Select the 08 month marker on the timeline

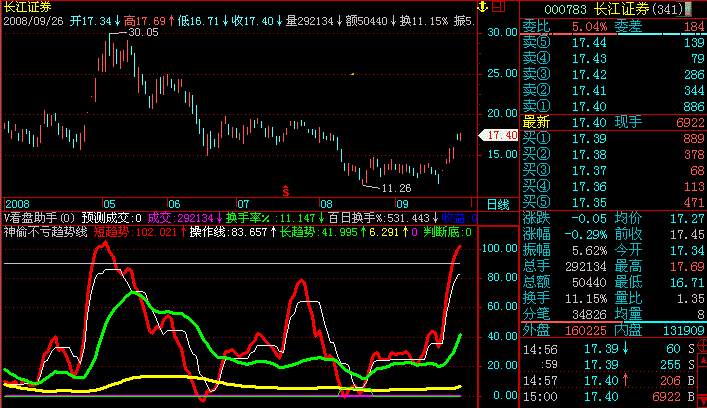pos(326,204)
